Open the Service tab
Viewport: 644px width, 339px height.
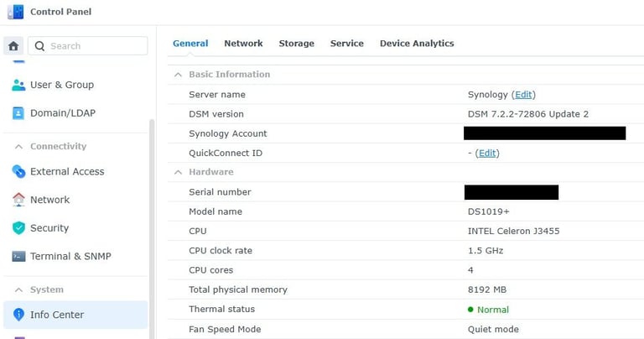347,43
